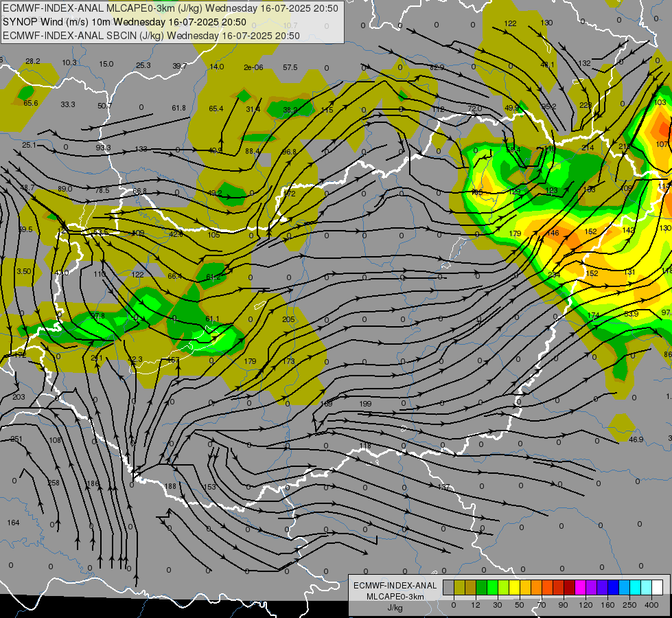The width and height of the screenshot is (672, 618).
Task: Select the map value '46.9'
Action: click(636, 439)
